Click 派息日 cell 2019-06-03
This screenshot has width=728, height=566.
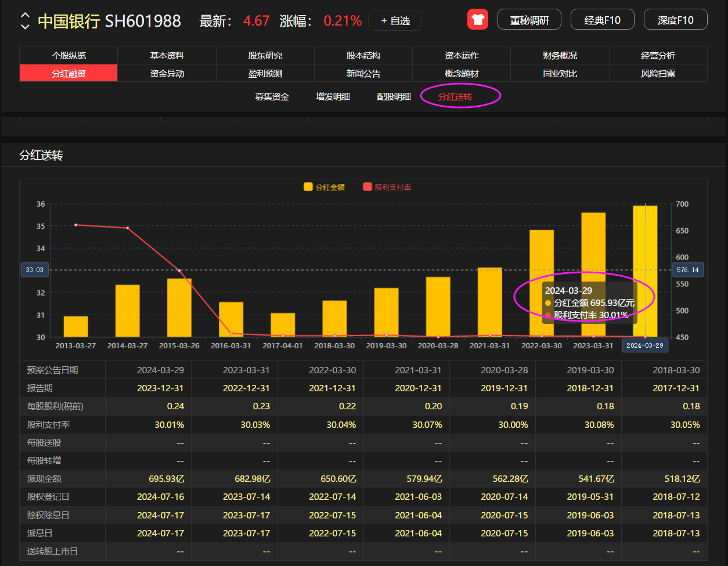tap(590, 533)
